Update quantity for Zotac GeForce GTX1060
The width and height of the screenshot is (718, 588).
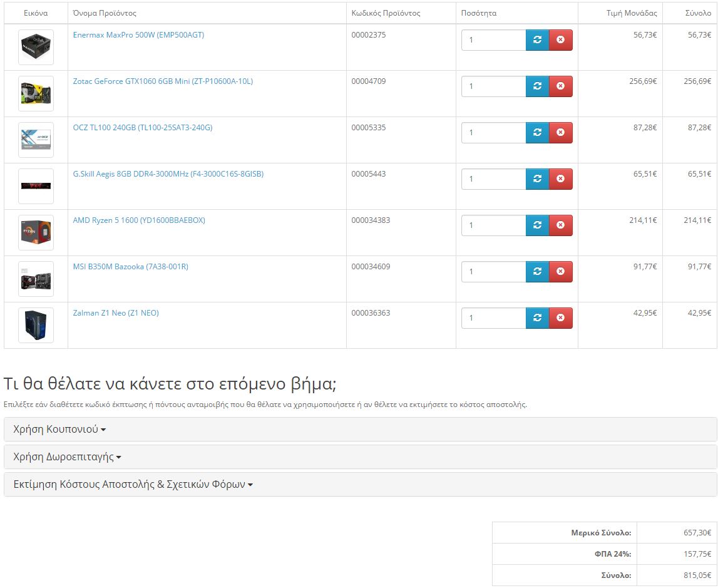[537, 86]
